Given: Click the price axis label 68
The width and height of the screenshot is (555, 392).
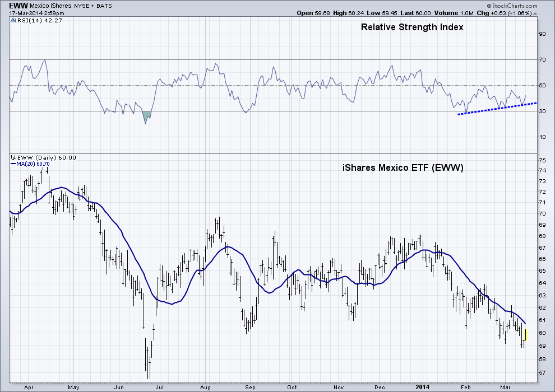Looking at the screenshot, I should coord(542,236).
